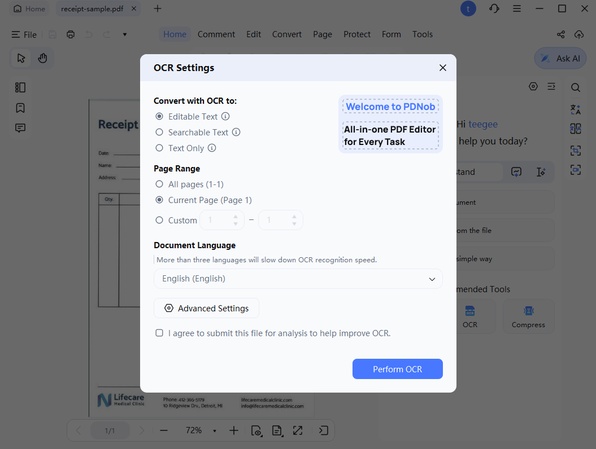
Task: Click the print icon in toolbar
Action: tap(70, 35)
